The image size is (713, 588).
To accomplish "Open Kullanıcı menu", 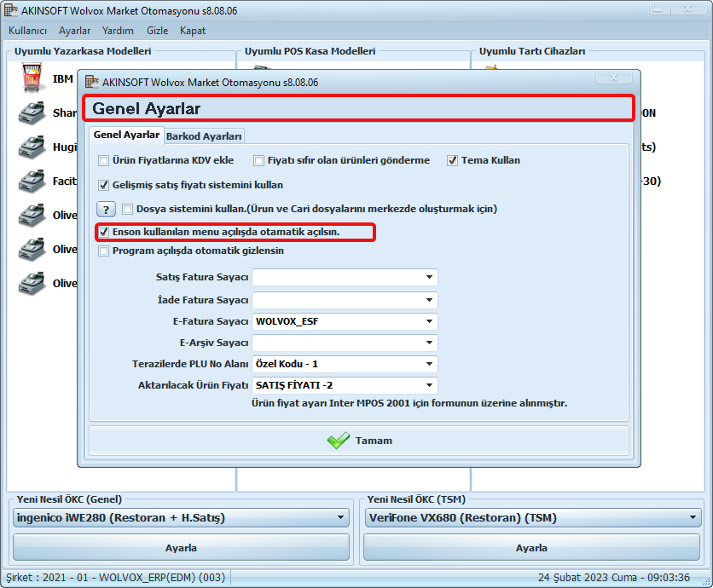I will [x=28, y=31].
